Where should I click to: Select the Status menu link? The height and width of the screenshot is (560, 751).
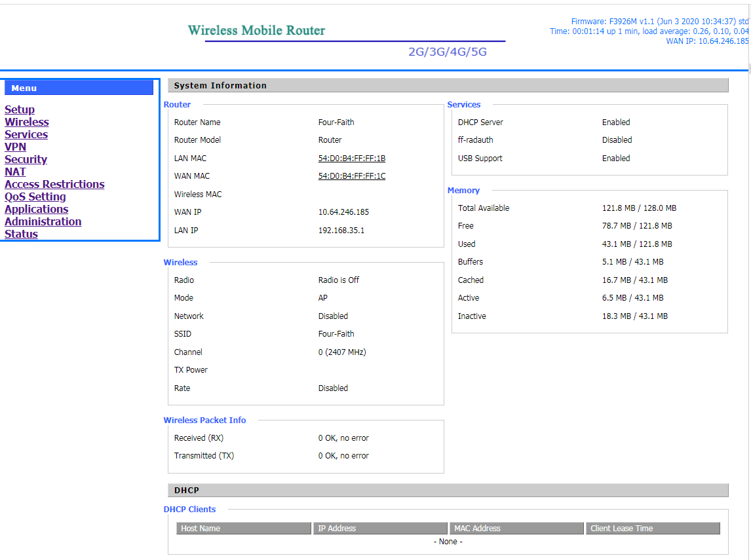(x=21, y=234)
